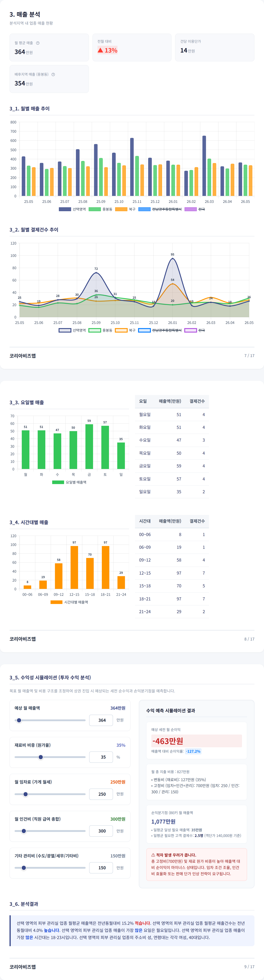Click the 월 평균 매출 364만원 card
264x980 pixels.
pyautogui.click(x=49, y=47)
